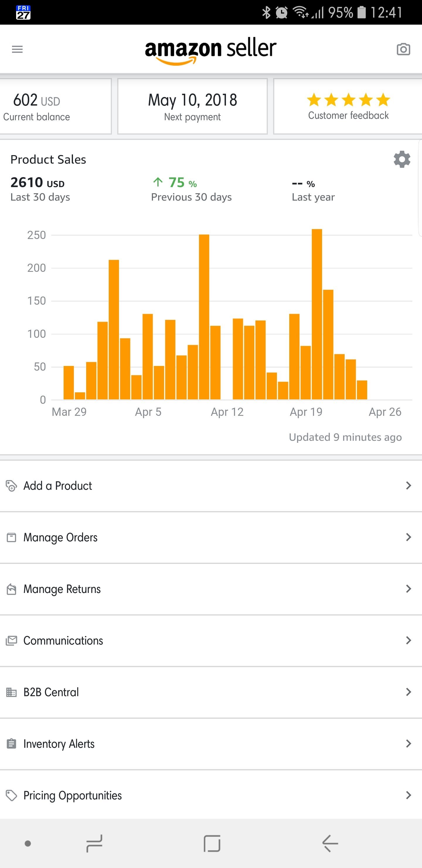Image resolution: width=422 pixels, height=868 pixels.
Task: Open the hamburger navigation menu
Action: click(17, 50)
